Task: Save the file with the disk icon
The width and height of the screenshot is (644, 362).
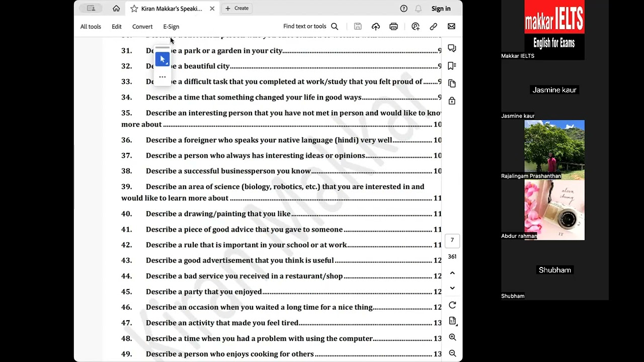Action: tap(358, 27)
